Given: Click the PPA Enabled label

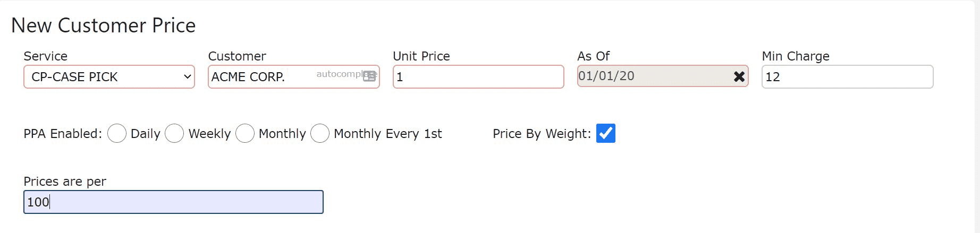Looking at the screenshot, I should (x=63, y=134).
